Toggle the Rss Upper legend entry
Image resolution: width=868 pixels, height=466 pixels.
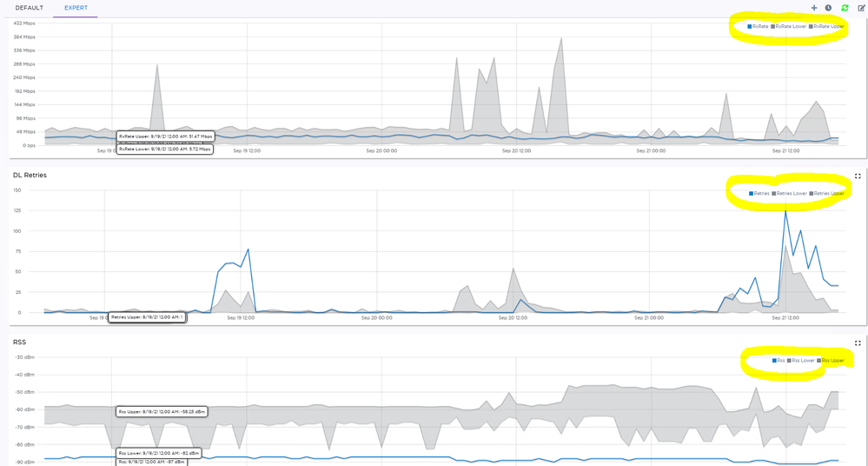click(832, 361)
